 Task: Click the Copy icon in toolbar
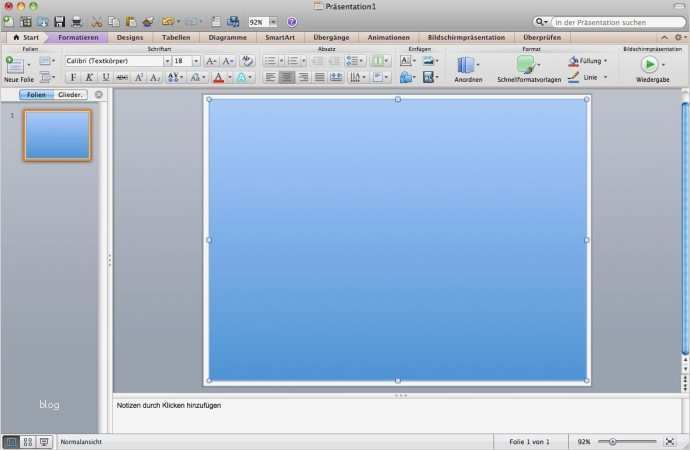pyautogui.click(x=114, y=22)
